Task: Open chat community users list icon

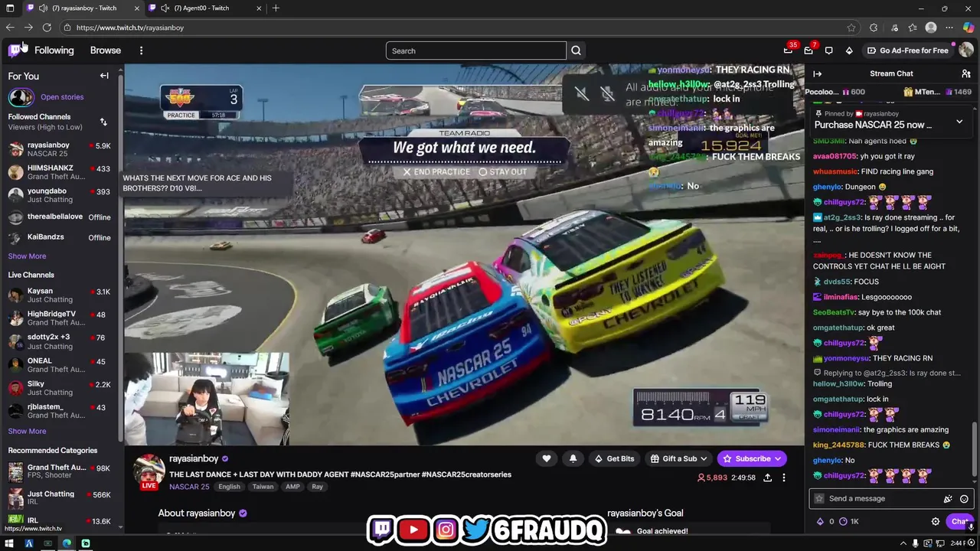Action: pyautogui.click(x=966, y=73)
